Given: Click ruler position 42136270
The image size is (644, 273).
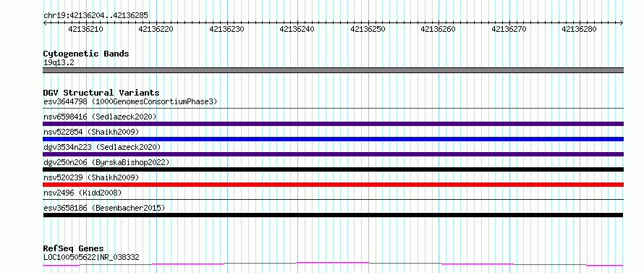Looking at the screenshot, I should 509,29.
